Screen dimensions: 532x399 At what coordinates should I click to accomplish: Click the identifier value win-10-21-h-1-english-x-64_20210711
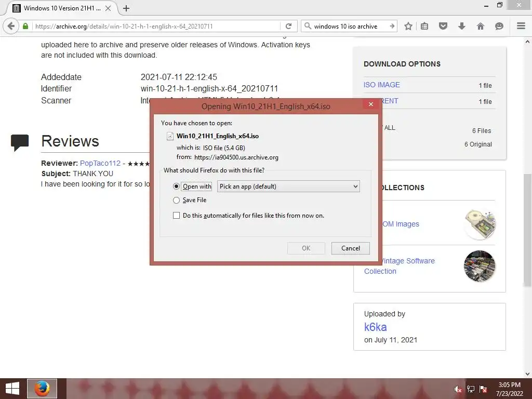pyautogui.click(x=209, y=88)
